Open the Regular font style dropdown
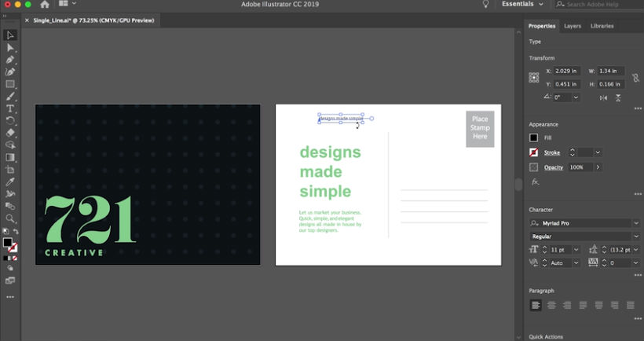 click(636, 236)
